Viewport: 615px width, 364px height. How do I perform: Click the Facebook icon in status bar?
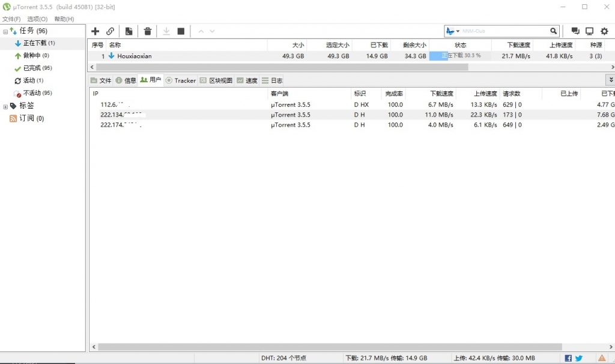tap(568, 358)
